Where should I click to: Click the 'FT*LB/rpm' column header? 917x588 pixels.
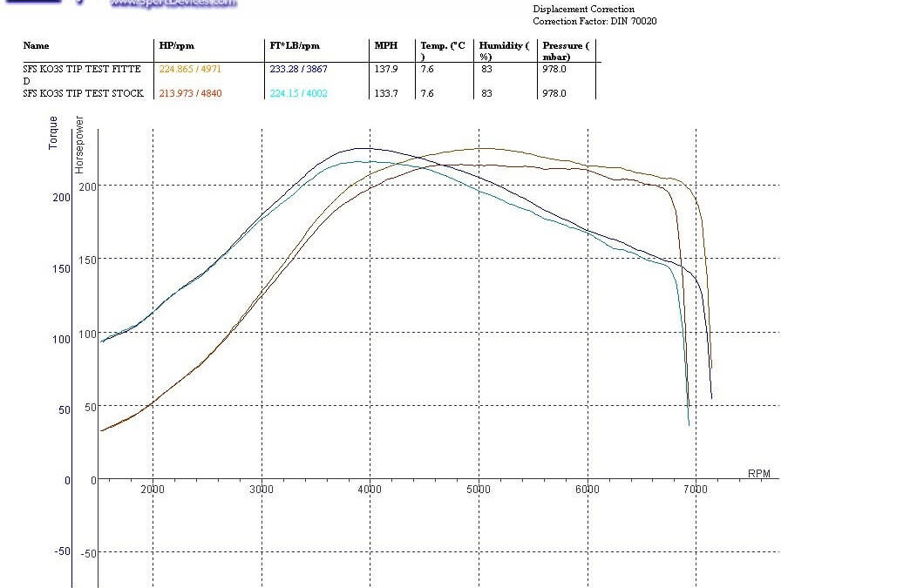[x=295, y=45]
